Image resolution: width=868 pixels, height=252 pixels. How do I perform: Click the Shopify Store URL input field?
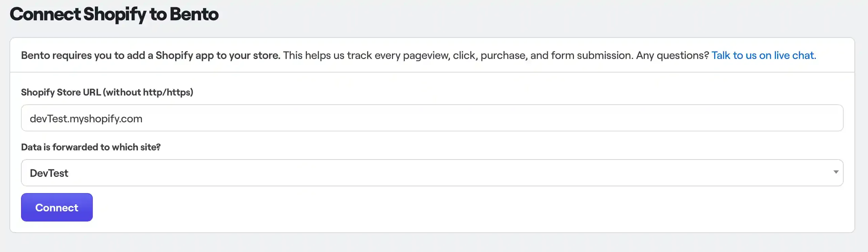(x=432, y=118)
